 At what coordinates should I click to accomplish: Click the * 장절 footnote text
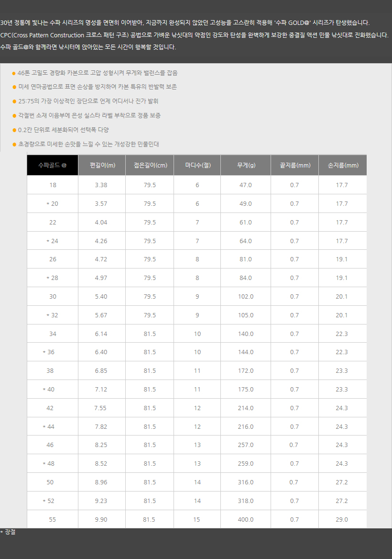point(8,532)
